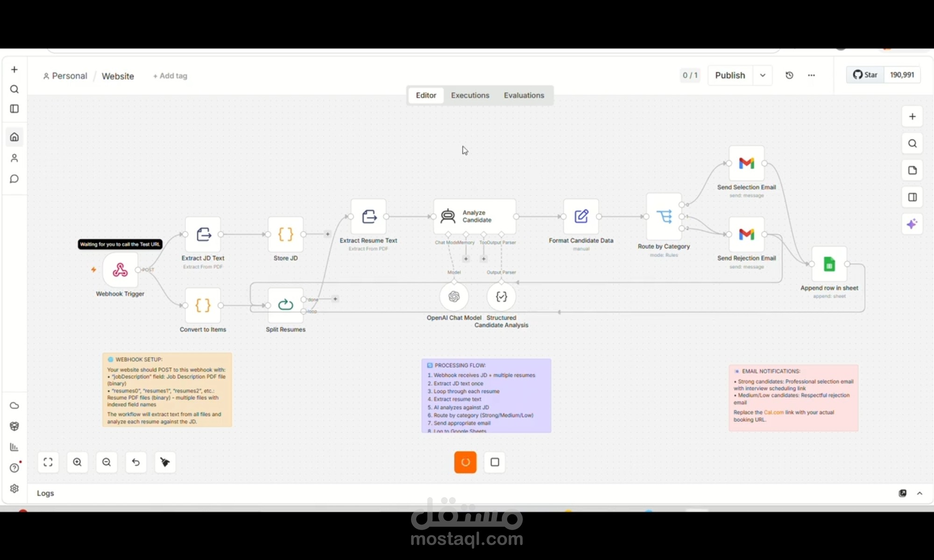This screenshot has height=560, width=934.
Task: Select the Webhook Trigger node
Action: click(x=120, y=270)
